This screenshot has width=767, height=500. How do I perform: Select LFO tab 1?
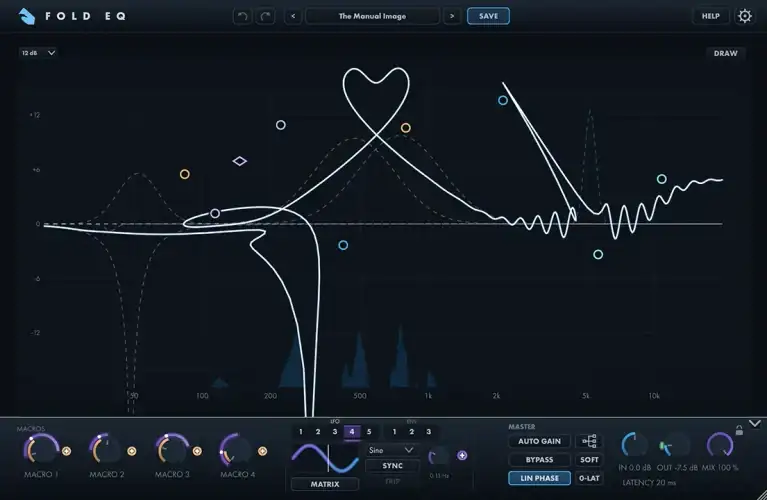pyautogui.click(x=301, y=432)
